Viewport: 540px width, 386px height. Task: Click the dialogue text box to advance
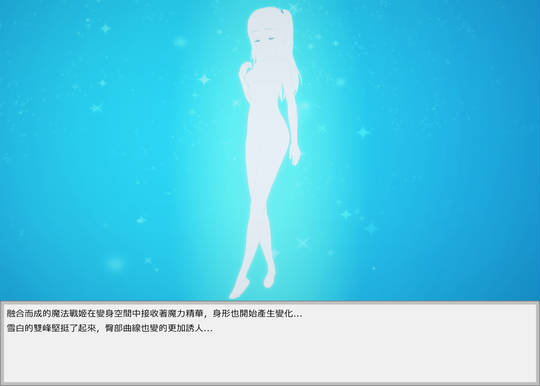tap(270, 343)
